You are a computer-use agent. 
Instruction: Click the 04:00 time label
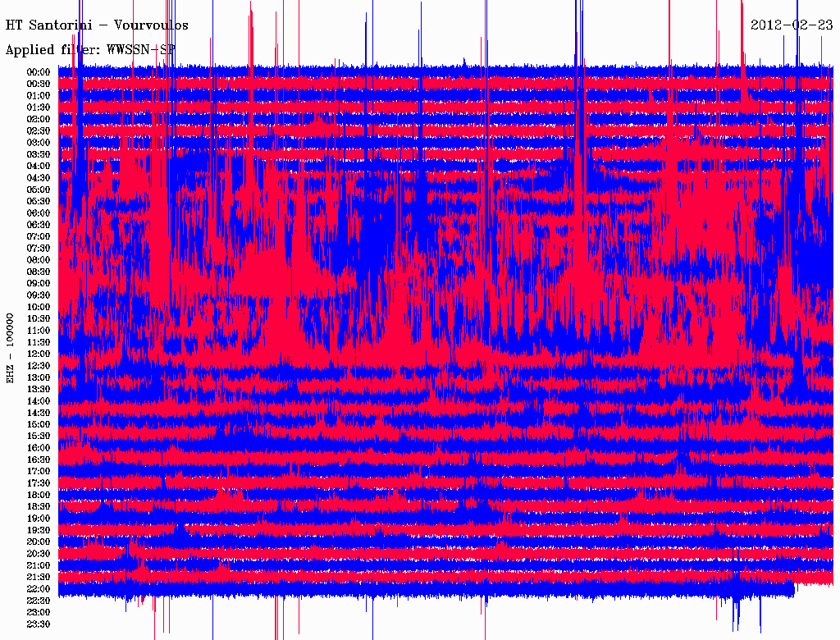[39, 167]
